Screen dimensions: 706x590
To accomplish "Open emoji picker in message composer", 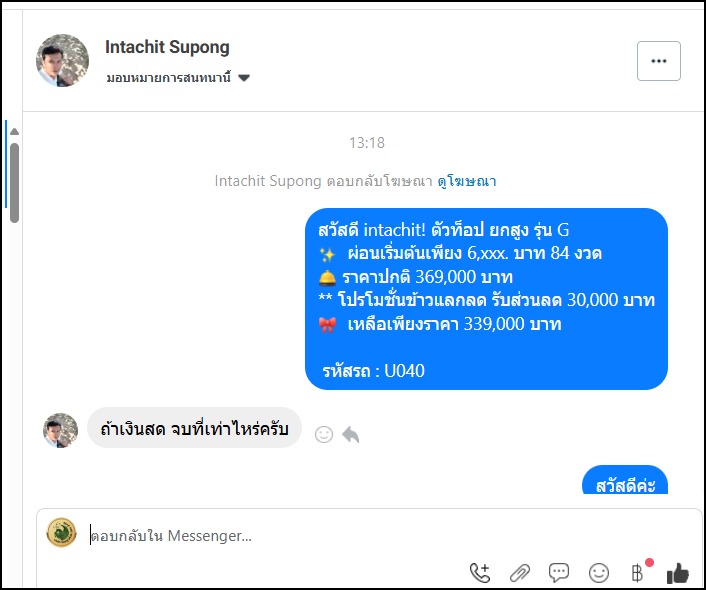I will 599,573.
